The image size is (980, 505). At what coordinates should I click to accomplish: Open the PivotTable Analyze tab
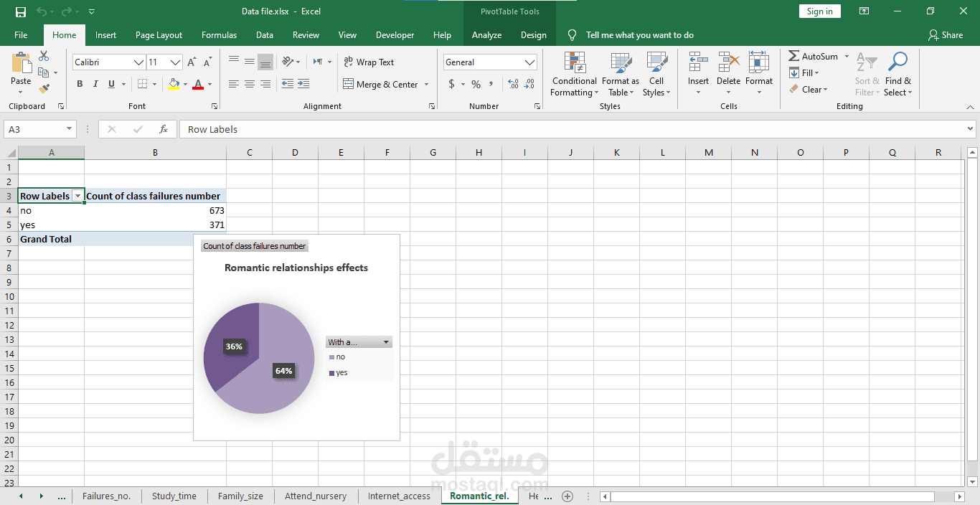[x=486, y=34]
